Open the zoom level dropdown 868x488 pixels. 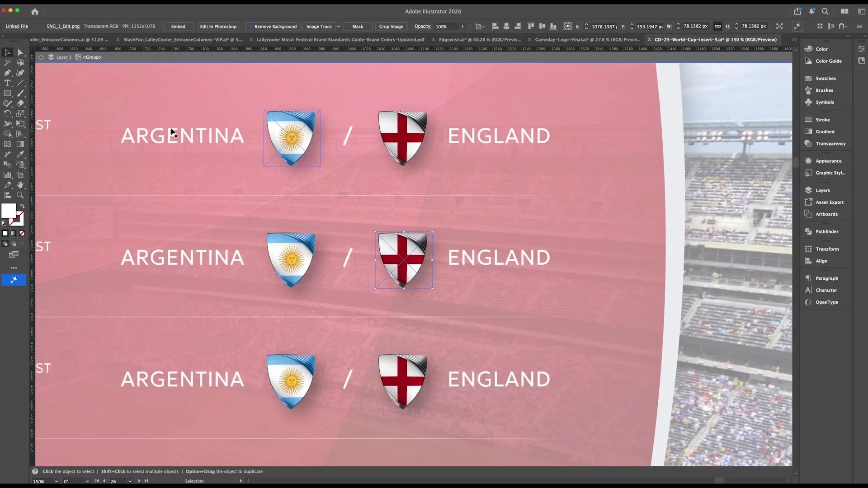click(x=56, y=481)
